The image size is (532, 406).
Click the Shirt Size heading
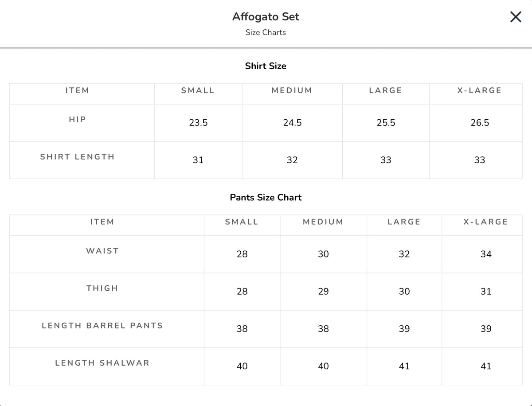pos(266,66)
